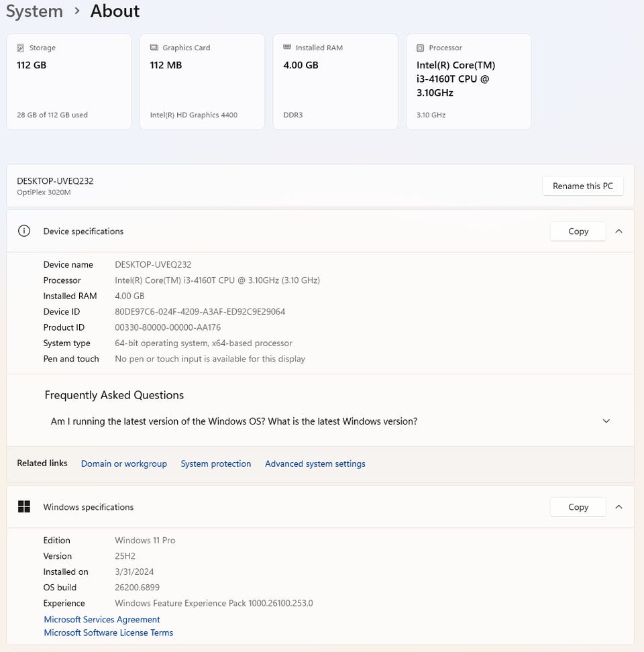The image size is (644, 652).
Task: Collapse the Device specifications section
Action: point(619,231)
